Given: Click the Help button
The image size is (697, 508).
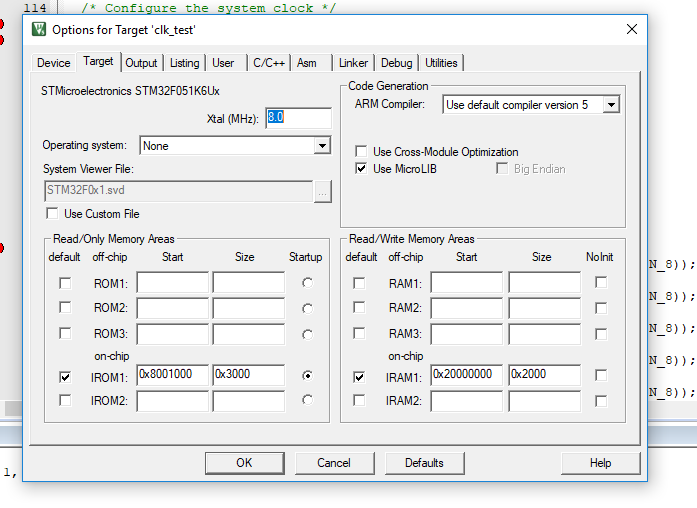Looking at the screenshot, I should 600,463.
